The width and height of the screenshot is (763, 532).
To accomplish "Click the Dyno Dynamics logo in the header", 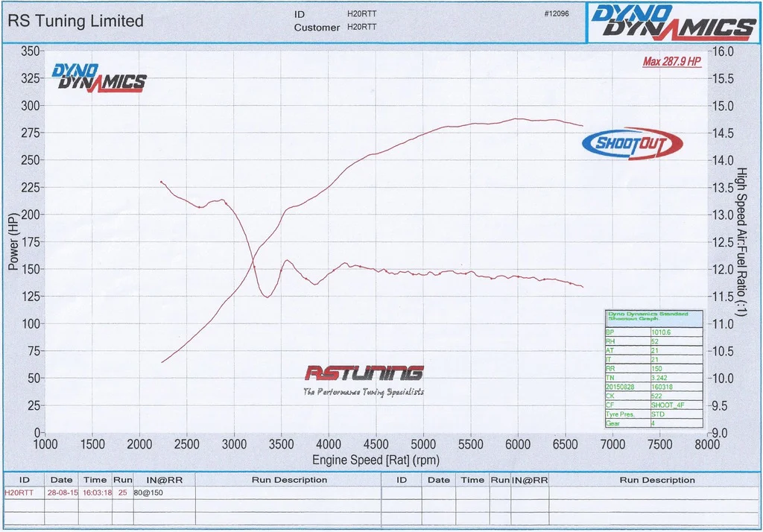I will (674, 23).
